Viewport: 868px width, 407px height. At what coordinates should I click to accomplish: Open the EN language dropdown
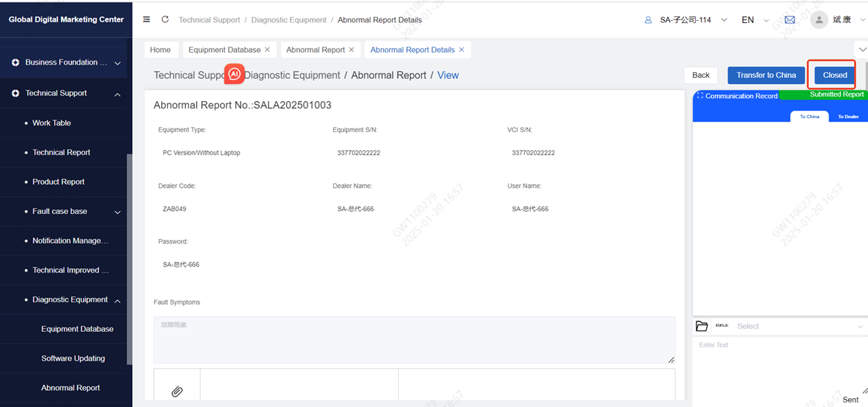(754, 20)
